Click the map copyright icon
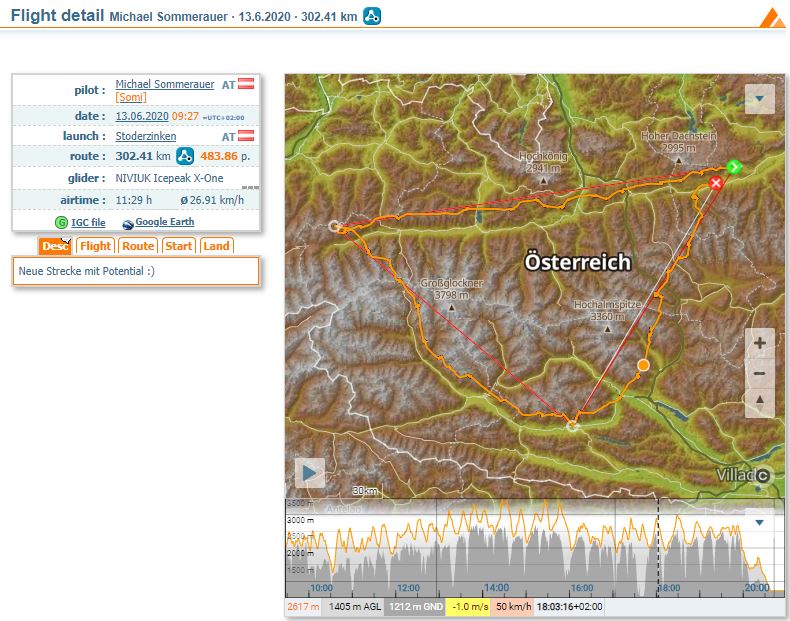This screenshot has width=790, height=621. (763, 476)
